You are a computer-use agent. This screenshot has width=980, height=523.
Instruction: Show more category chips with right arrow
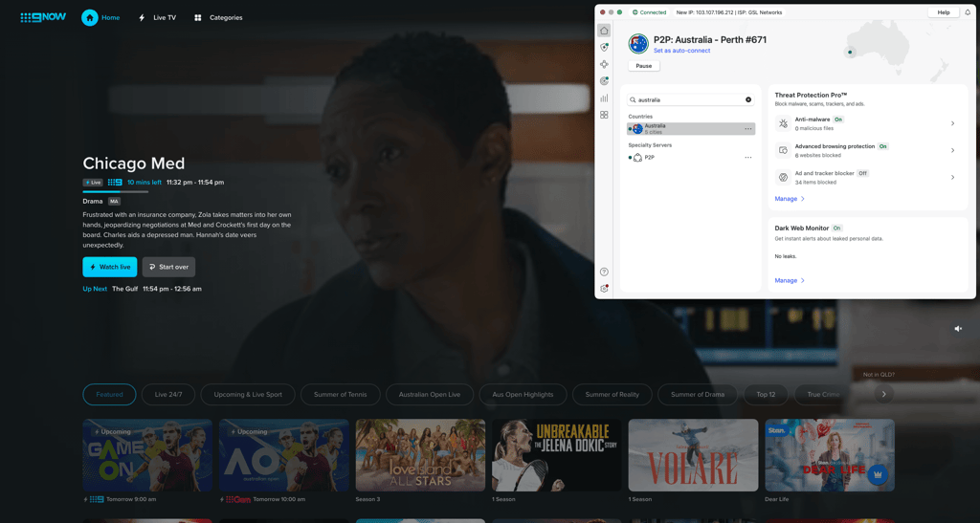[883, 395]
